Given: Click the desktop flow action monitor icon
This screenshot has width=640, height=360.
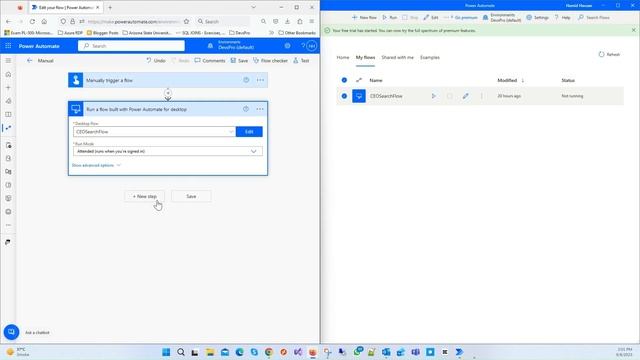Looking at the screenshot, I should click(x=76, y=109).
